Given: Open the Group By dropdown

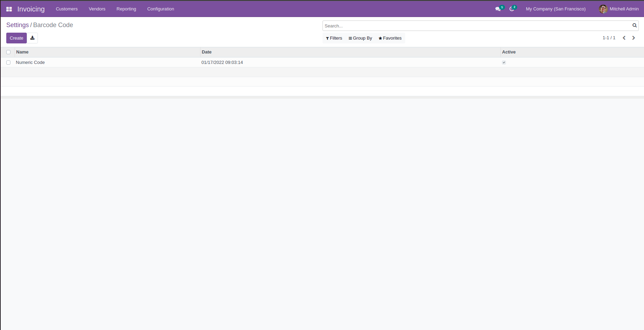Looking at the screenshot, I should click(360, 38).
